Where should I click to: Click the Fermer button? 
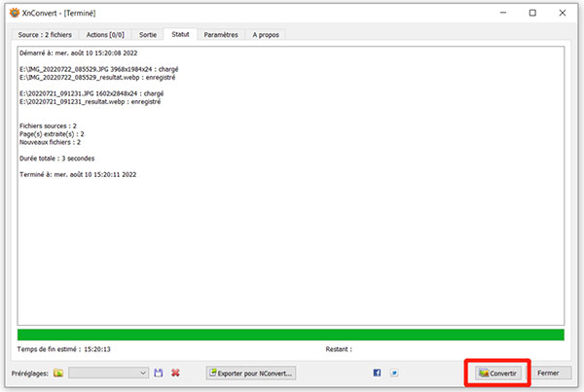[x=548, y=373]
